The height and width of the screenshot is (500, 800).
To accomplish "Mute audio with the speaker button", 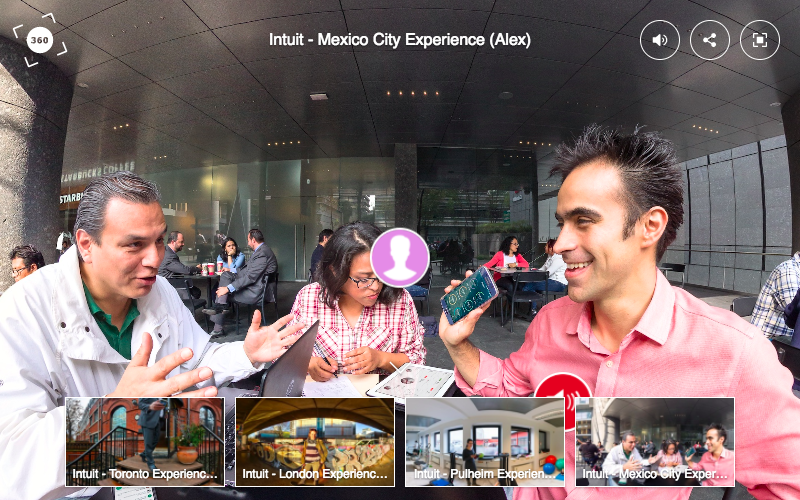I will click(x=660, y=40).
